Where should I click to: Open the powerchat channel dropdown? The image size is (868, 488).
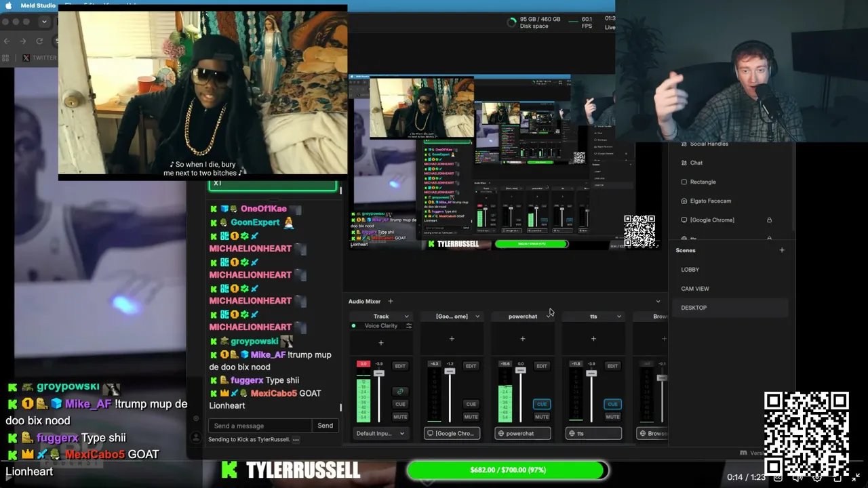pos(549,317)
